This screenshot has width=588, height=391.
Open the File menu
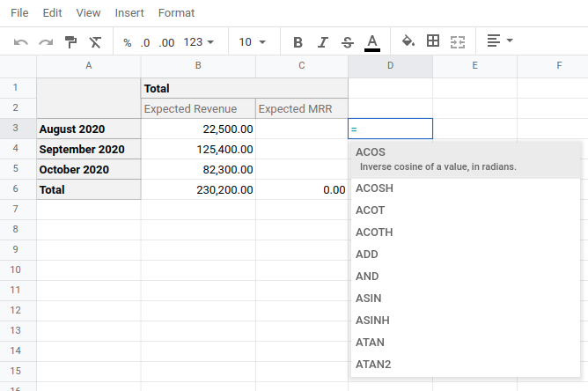19,12
